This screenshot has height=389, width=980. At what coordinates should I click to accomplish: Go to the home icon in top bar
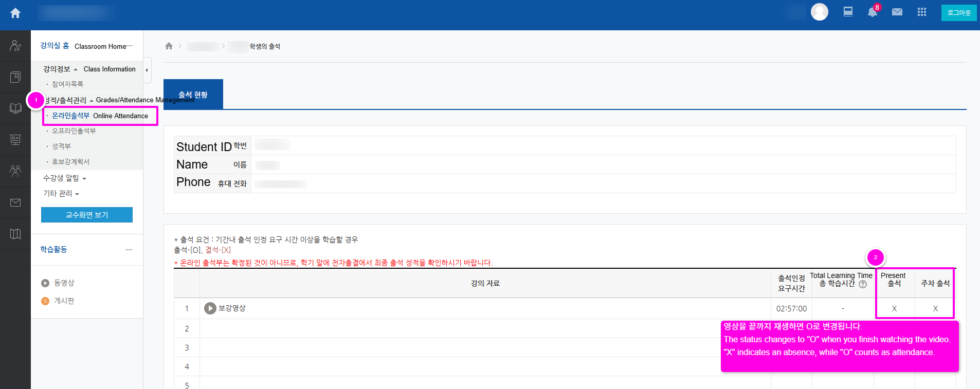[x=15, y=13]
